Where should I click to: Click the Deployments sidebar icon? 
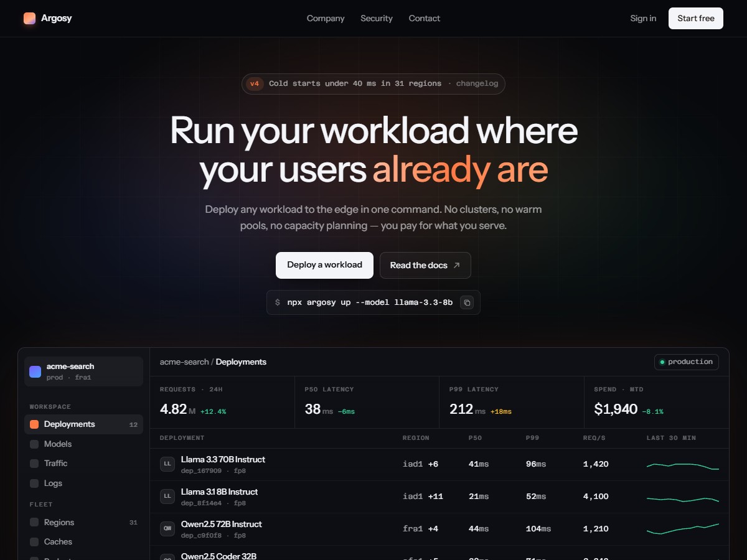[x=34, y=424]
